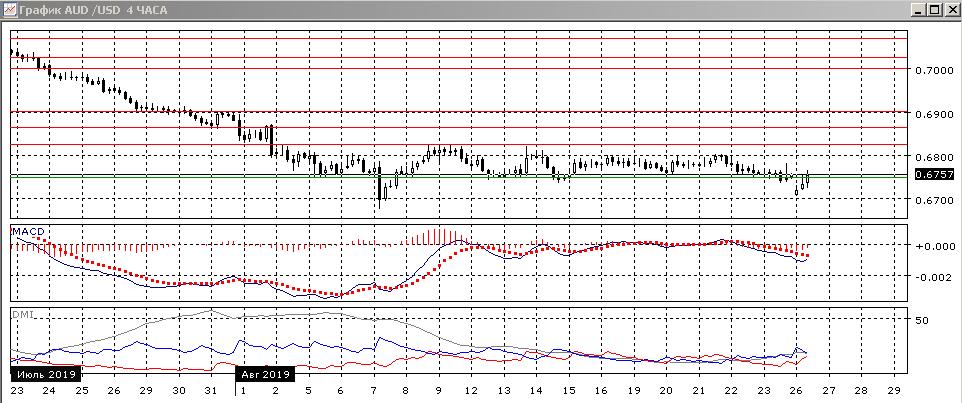Minimize the AUD/USD chart window
Viewport: 962px width, 403px height.
coord(918,9)
